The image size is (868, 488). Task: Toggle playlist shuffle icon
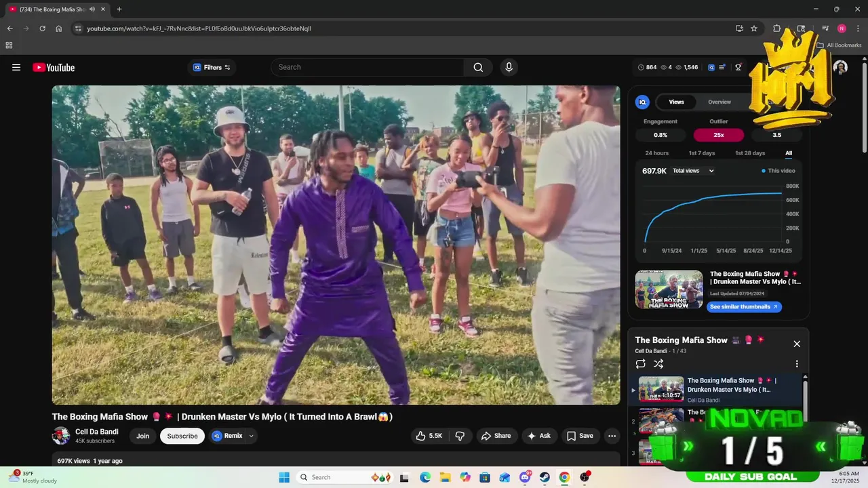[x=658, y=364]
